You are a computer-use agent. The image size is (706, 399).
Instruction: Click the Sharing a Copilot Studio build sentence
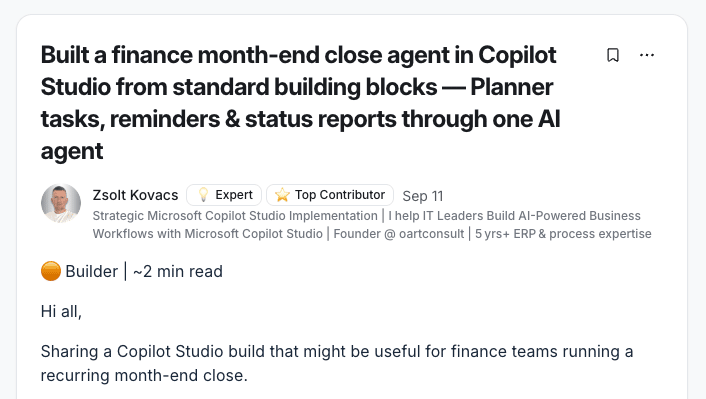[337, 351]
